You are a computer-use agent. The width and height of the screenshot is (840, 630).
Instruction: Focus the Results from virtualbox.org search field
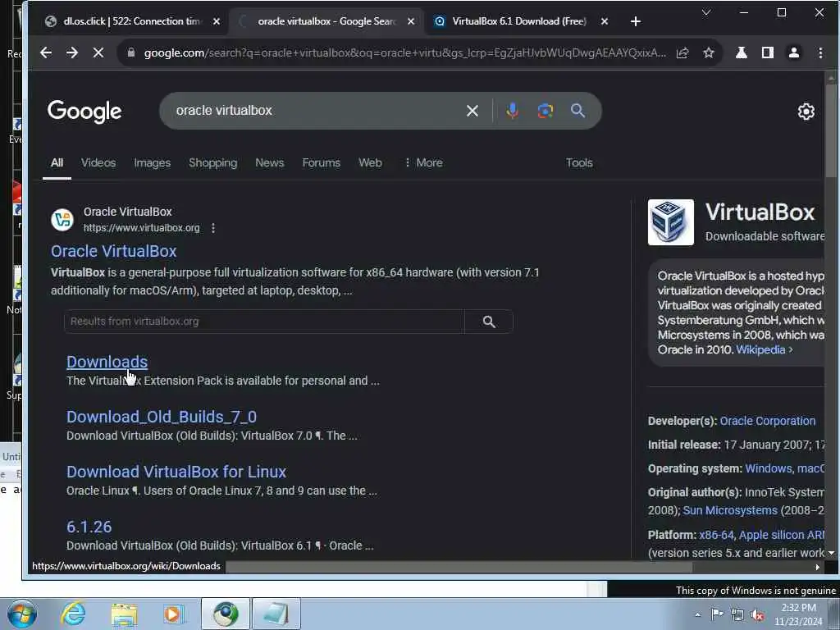pos(264,322)
